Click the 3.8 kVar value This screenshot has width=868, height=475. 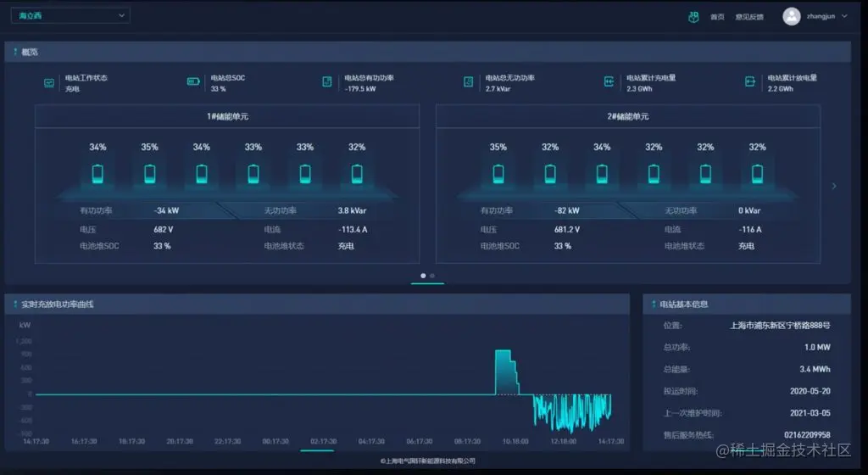pos(352,210)
